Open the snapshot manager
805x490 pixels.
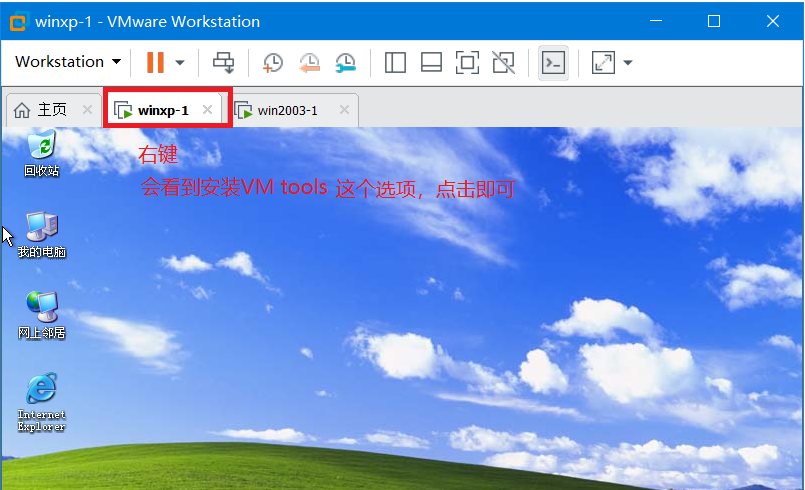pyautogui.click(x=346, y=63)
